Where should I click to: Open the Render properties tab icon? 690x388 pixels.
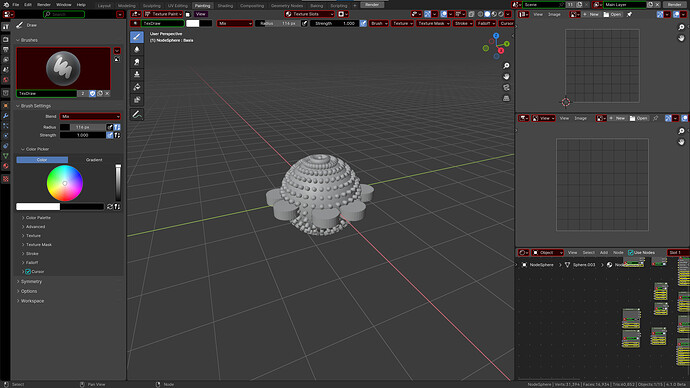point(6,40)
